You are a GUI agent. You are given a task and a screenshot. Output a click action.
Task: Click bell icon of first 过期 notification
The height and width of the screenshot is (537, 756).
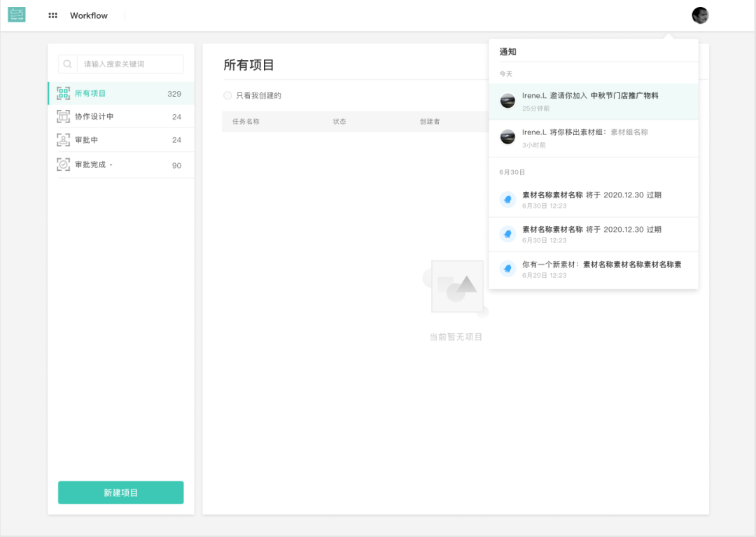[507, 199]
